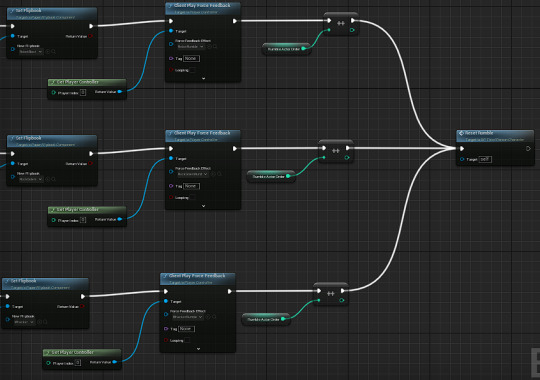Click browse magnifier icon on middle Client Play Force Feedback
540x380 pixels.
(219, 174)
